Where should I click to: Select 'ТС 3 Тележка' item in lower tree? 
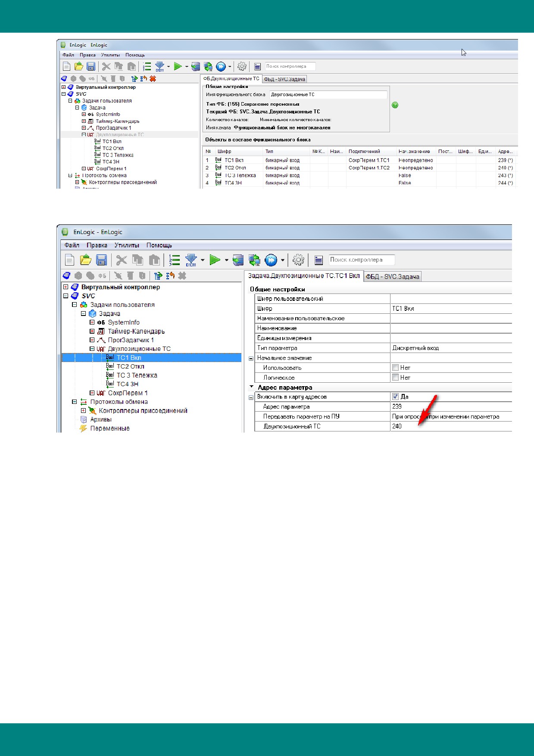(137, 375)
